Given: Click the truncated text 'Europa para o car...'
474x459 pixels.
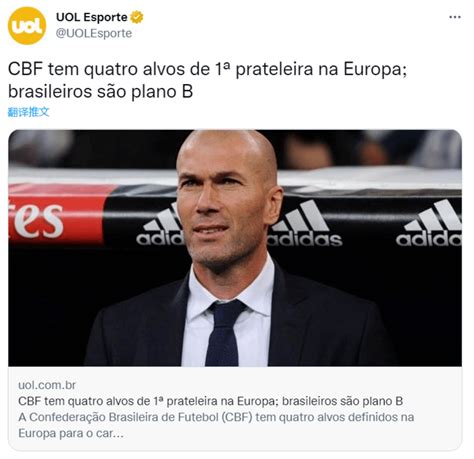Looking at the screenshot, I should coord(71,433).
